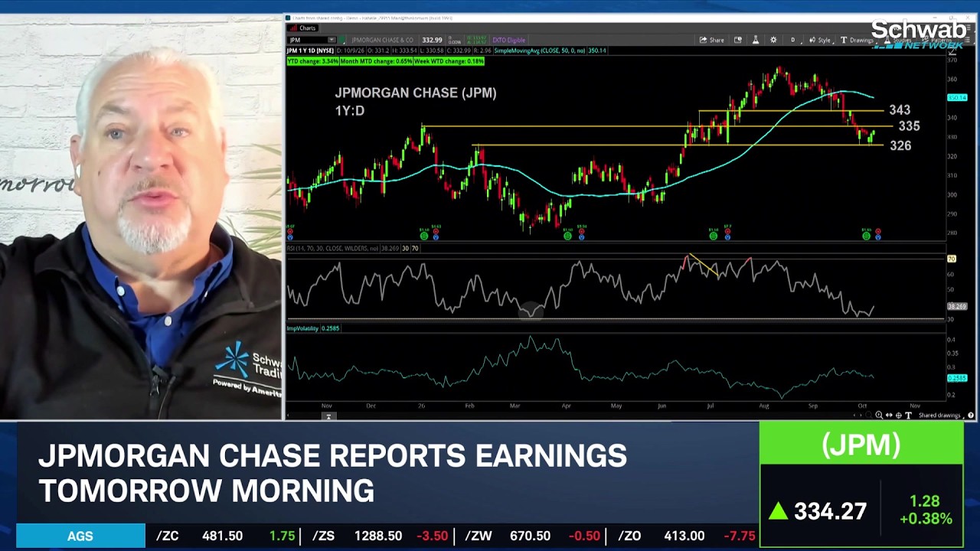
Task: Click the order entry icon next to Share
Action: click(738, 40)
